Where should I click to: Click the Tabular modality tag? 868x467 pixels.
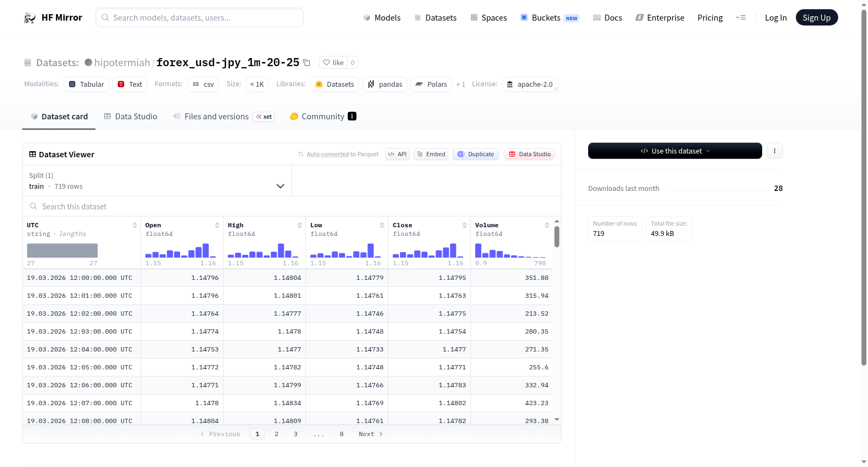(86, 84)
